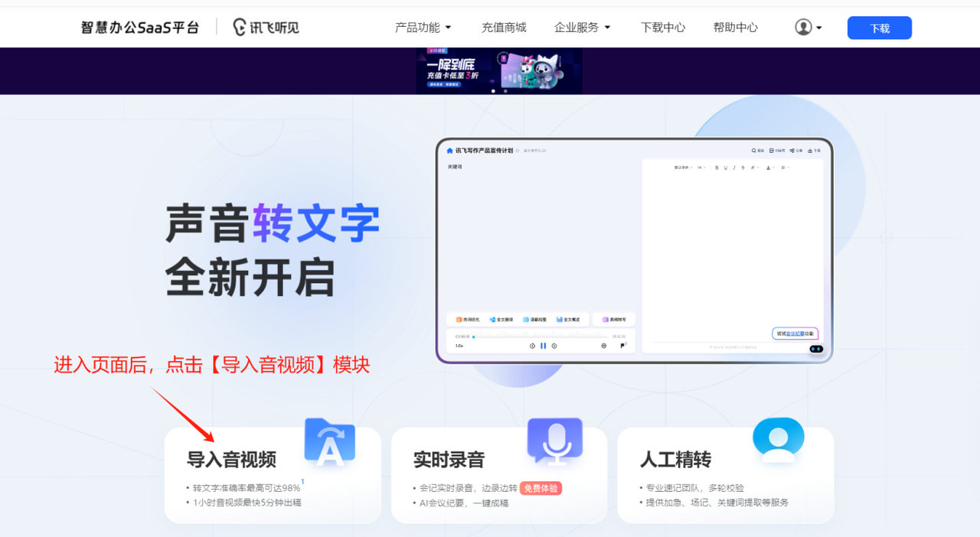The width and height of the screenshot is (980, 537).
Task: Expand the 产品功能 dropdown menu
Action: tap(423, 28)
